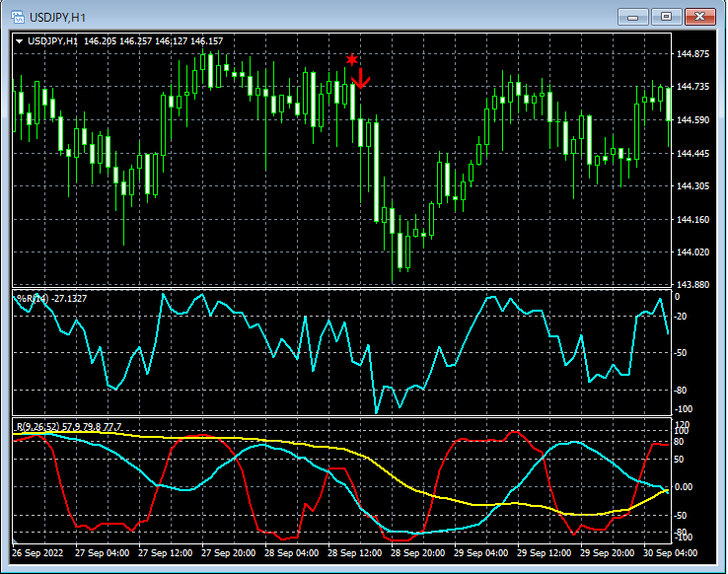Screen dimensions: 728x574
Task: Select the 28 Sep 12:00 time label
Action: pos(356,553)
